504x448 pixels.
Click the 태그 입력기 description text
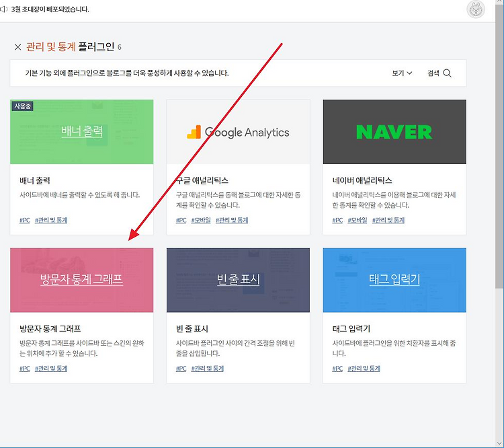(394, 348)
